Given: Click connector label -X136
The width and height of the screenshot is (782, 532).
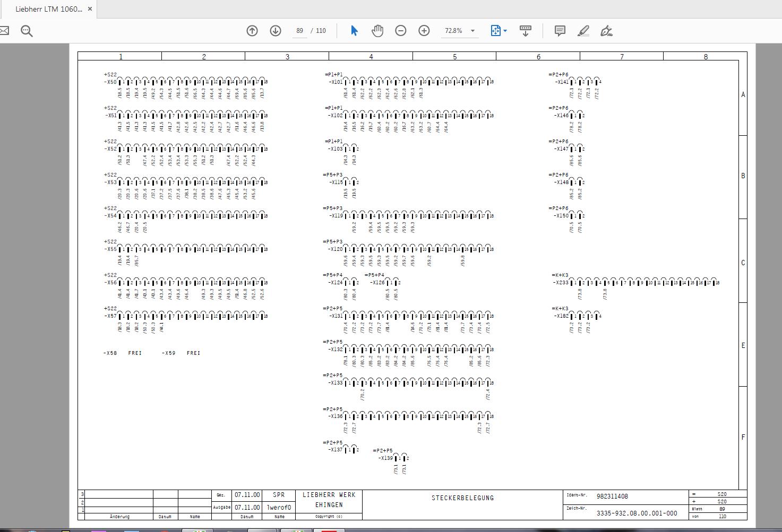Looking at the screenshot, I should (x=335, y=416).
